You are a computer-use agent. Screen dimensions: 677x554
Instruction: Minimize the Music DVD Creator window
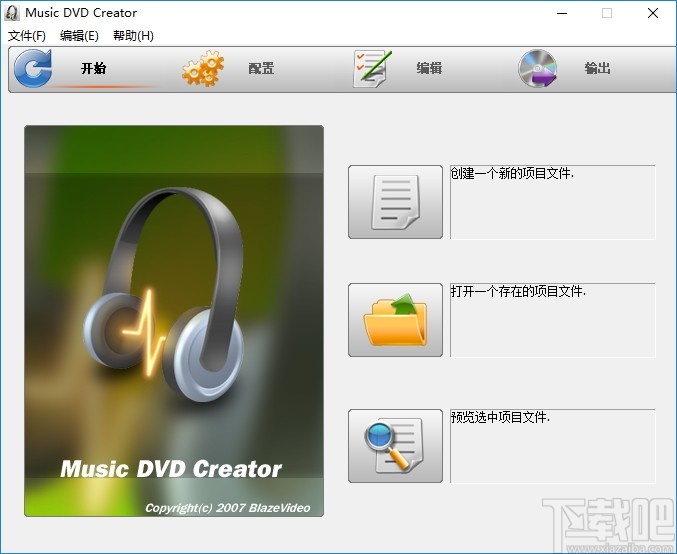coord(562,13)
